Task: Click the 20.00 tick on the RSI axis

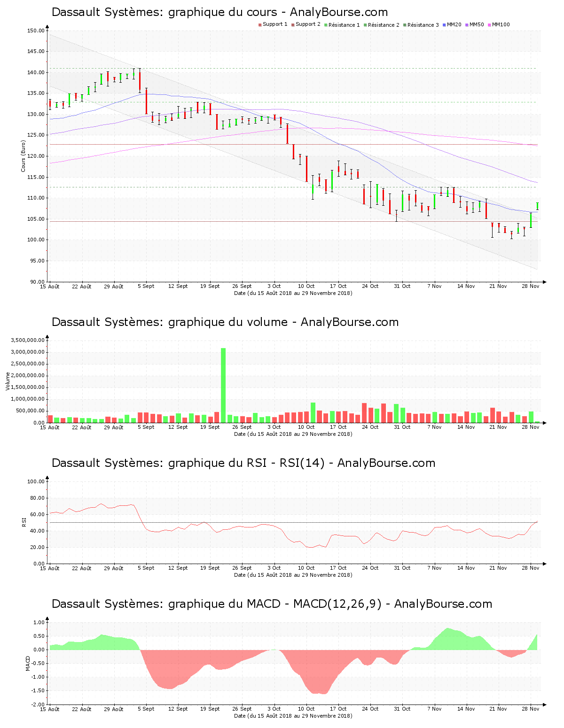Action: click(x=38, y=547)
